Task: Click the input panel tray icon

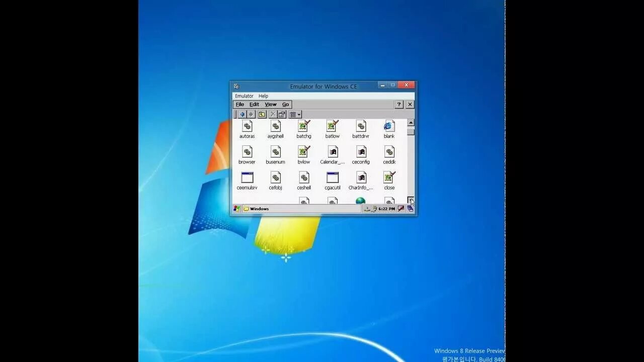Action: pyautogui.click(x=401, y=209)
